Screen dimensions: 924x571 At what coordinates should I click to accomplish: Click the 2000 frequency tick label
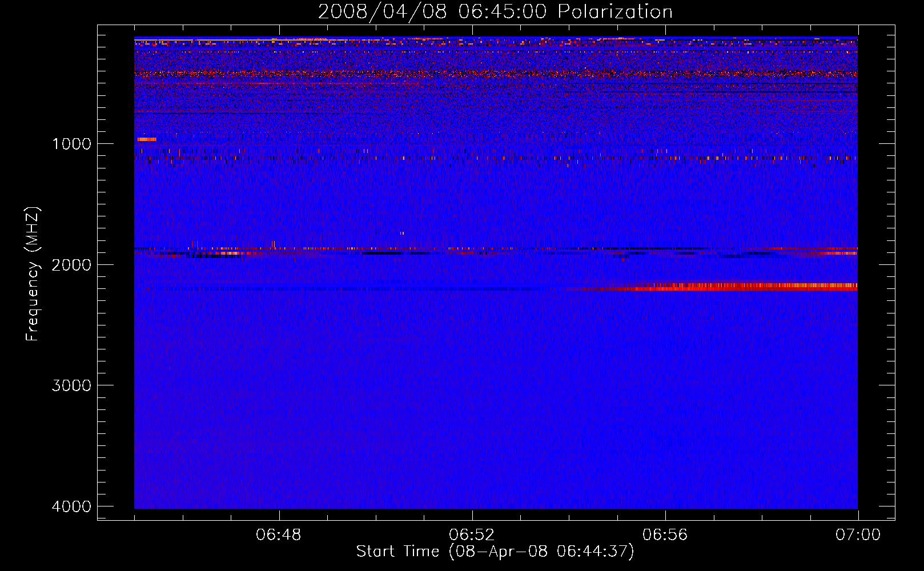71,265
